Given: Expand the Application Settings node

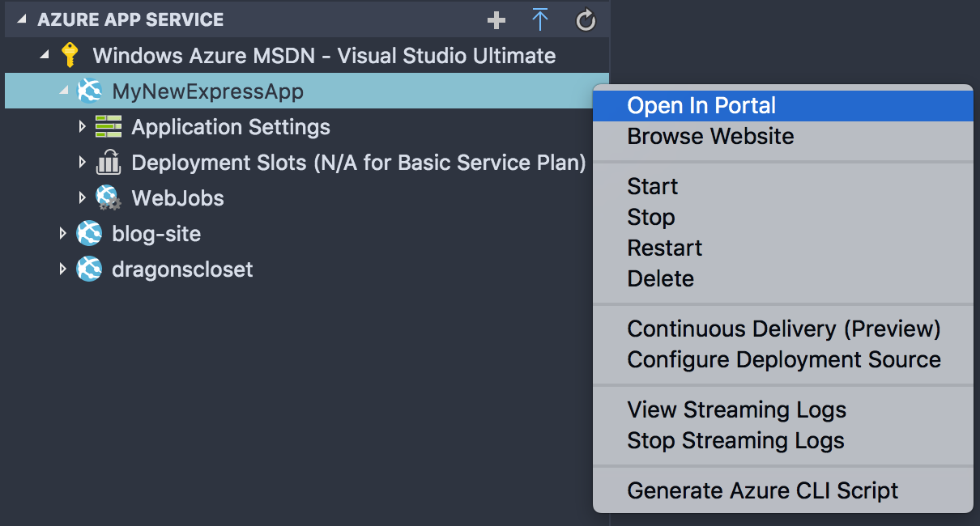Looking at the screenshot, I should point(82,126).
